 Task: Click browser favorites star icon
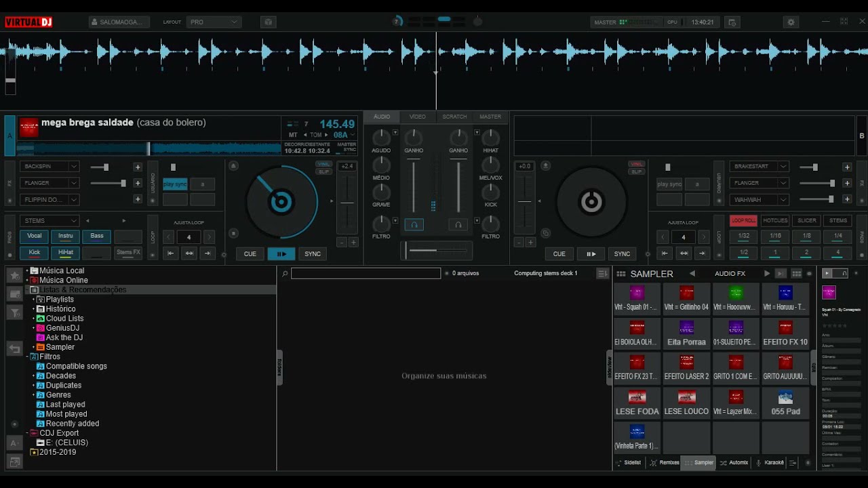tap(14, 276)
